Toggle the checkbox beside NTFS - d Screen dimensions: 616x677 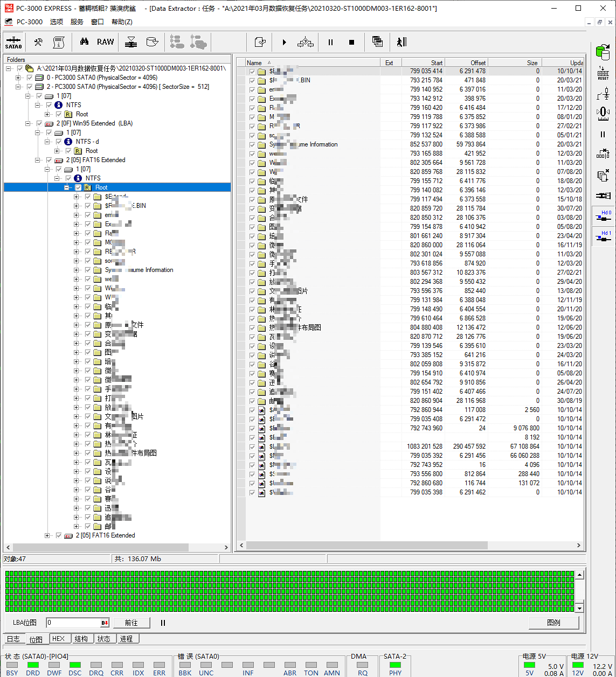(x=59, y=142)
